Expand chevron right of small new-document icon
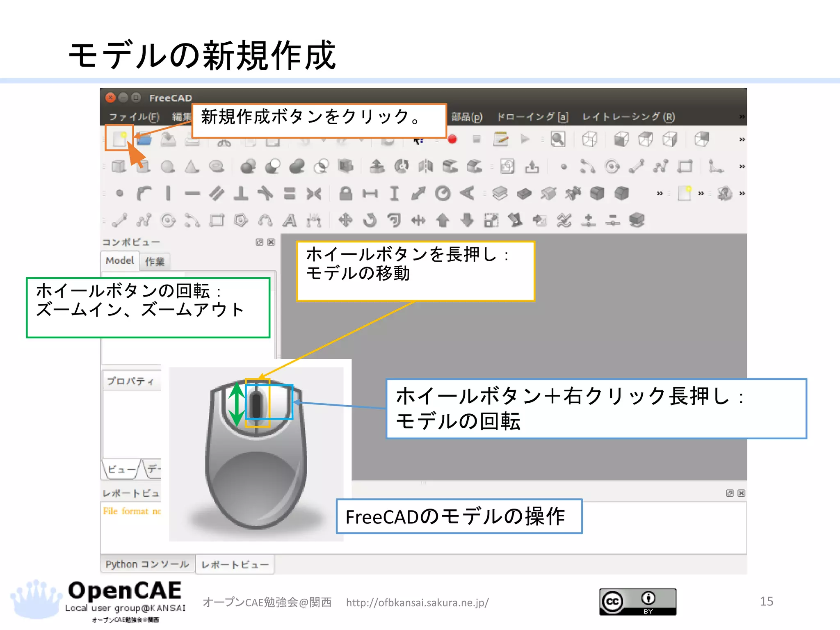This screenshot has height=630, width=840. (701, 193)
